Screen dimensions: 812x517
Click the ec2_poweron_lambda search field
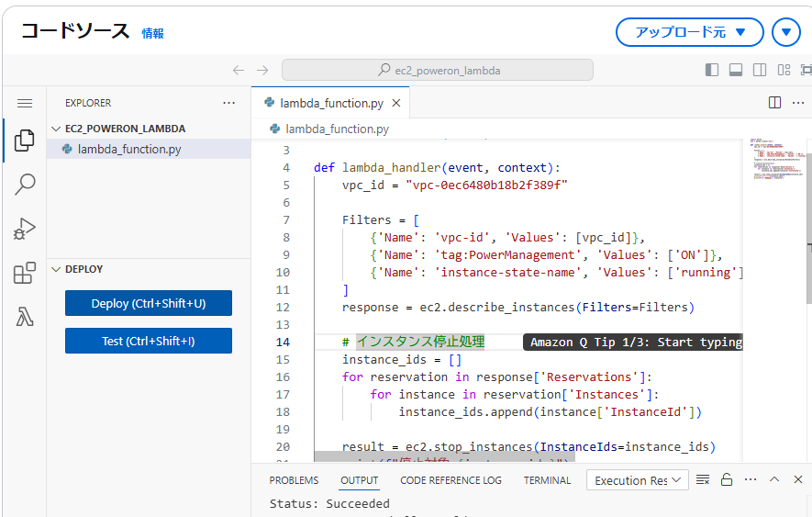pos(438,70)
